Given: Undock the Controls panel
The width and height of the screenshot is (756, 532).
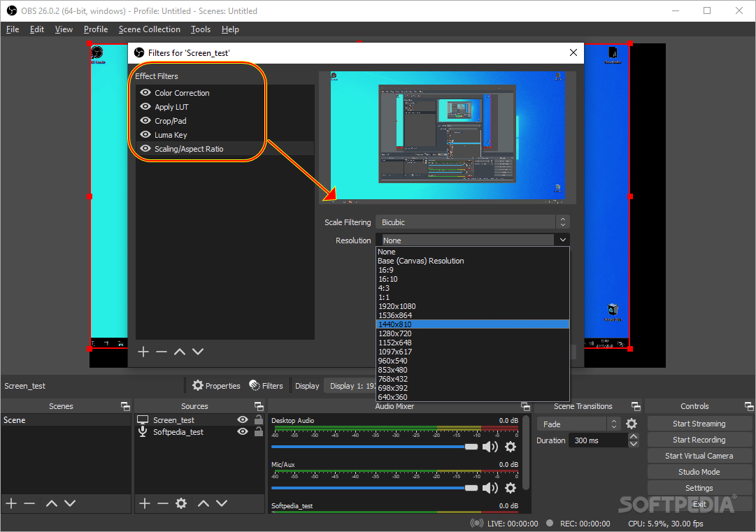Looking at the screenshot, I should pyautogui.click(x=749, y=406).
